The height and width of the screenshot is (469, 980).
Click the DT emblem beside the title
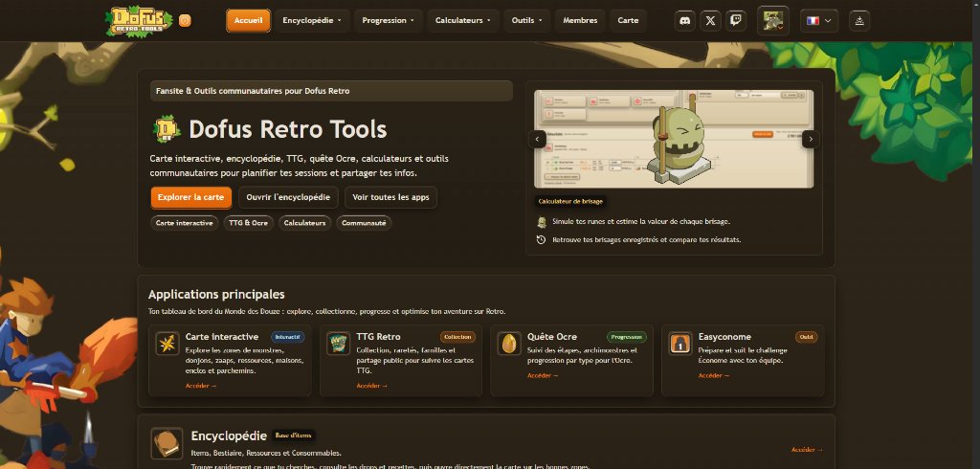coord(167,129)
